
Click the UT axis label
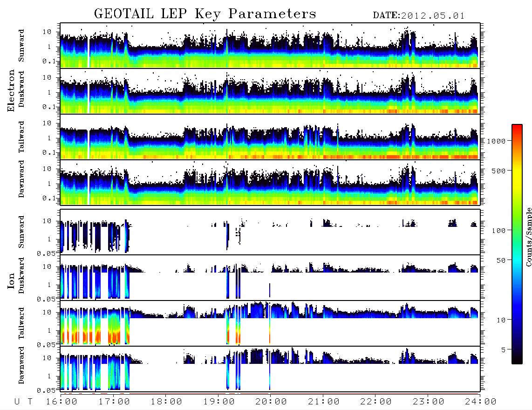click(24, 402)
